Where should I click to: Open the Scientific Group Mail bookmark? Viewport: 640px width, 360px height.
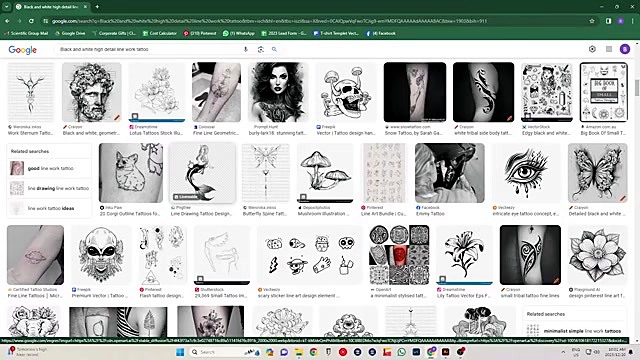coord(26,33)
